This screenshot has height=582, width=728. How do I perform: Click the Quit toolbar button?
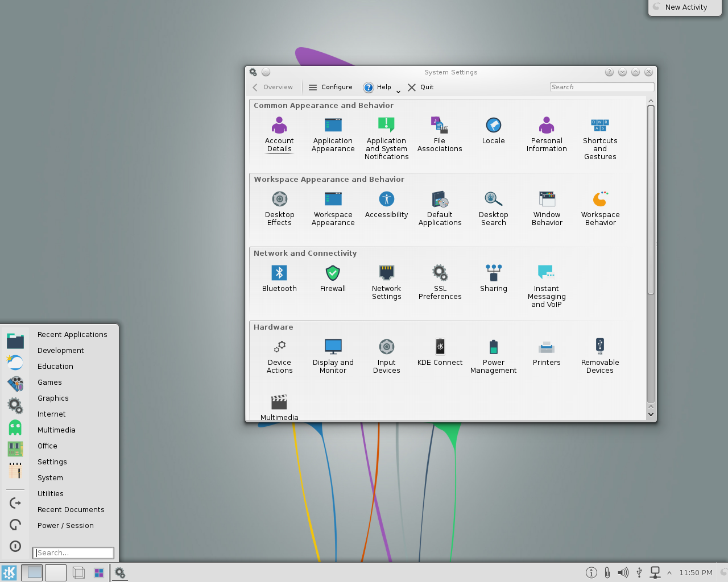coord(420,88)
